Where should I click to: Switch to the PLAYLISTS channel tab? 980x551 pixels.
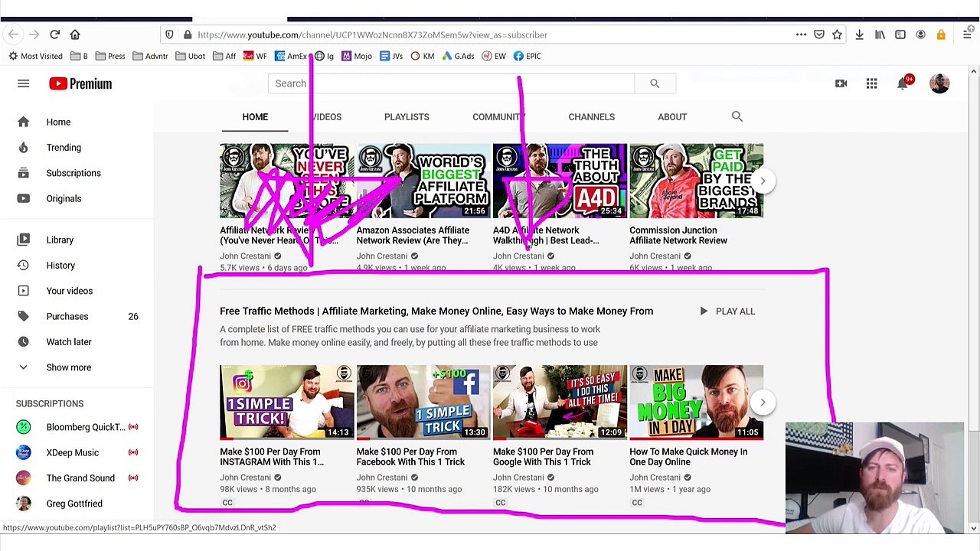pos(407,117)
